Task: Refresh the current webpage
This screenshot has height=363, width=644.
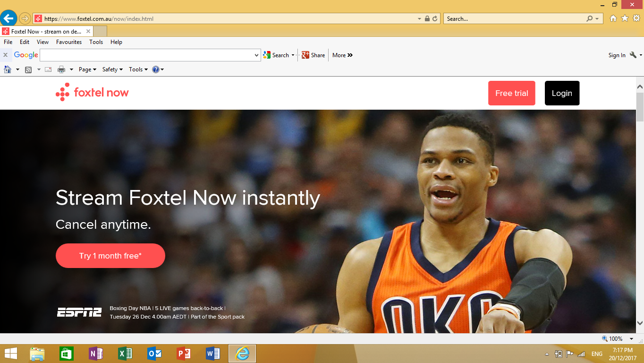Action: (435, 18)
